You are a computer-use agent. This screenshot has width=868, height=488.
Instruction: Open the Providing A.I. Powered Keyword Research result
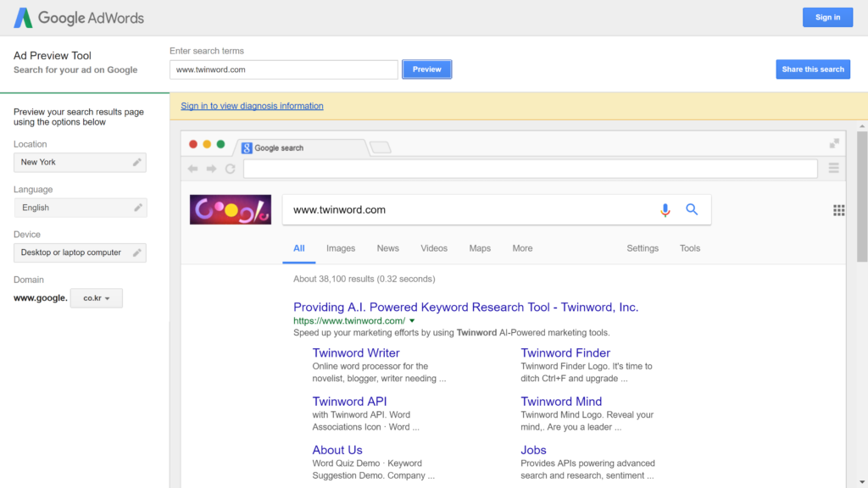pyautogui.click(x=465, y=307)
